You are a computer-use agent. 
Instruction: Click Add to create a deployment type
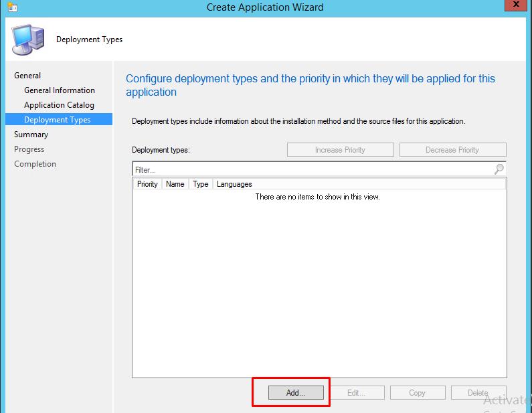tap(296, 393)
